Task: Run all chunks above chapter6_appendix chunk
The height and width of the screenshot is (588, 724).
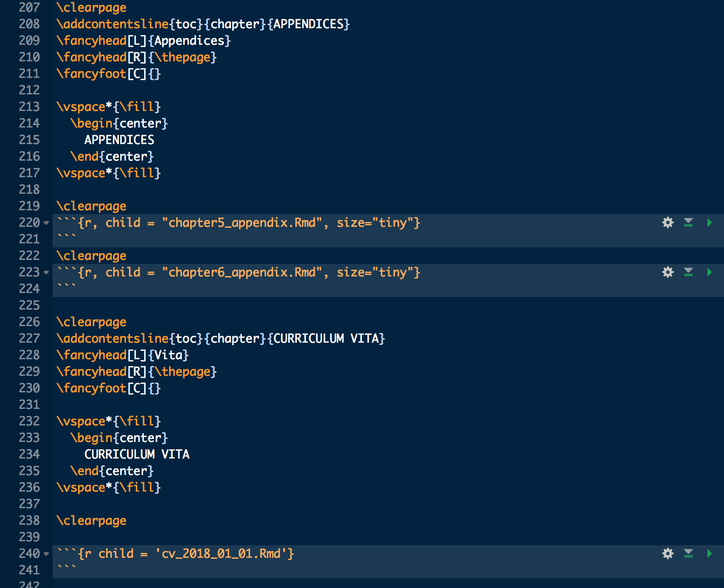Action: tap(688, 272)
